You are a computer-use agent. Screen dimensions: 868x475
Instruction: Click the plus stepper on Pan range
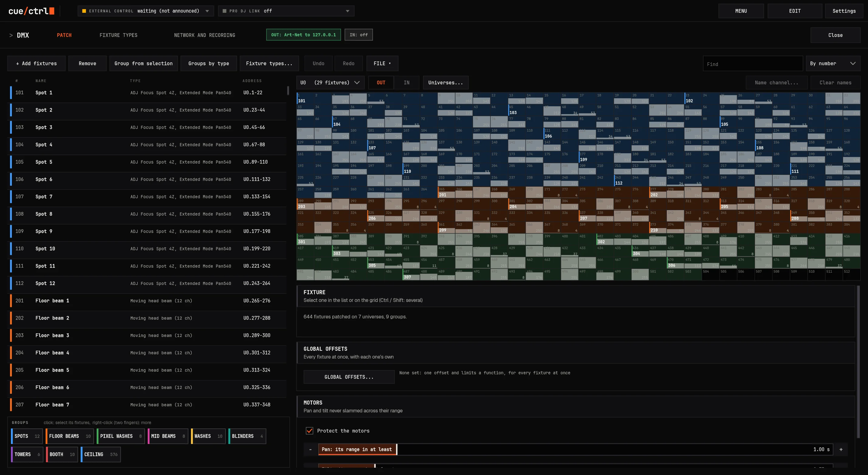[x=841, y=449]
